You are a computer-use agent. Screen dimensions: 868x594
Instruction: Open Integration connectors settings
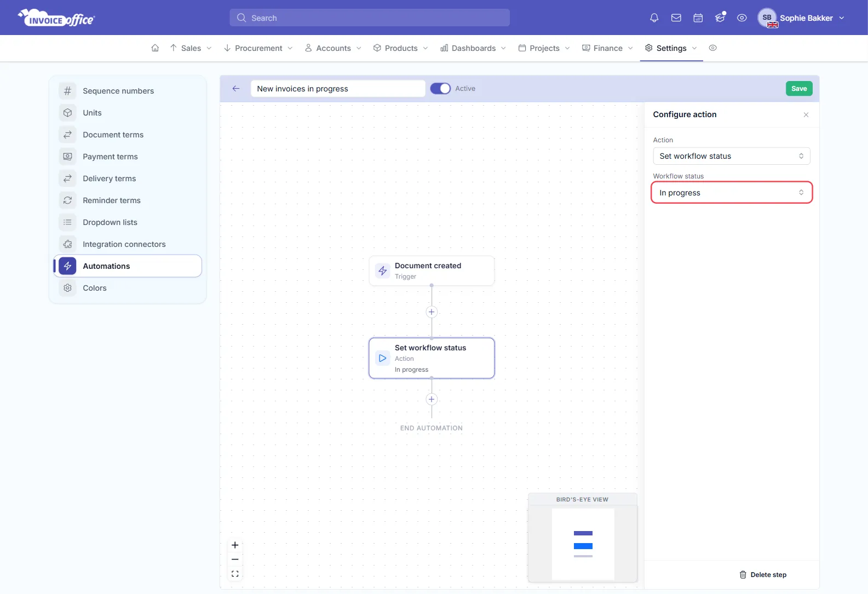point(128,244)
